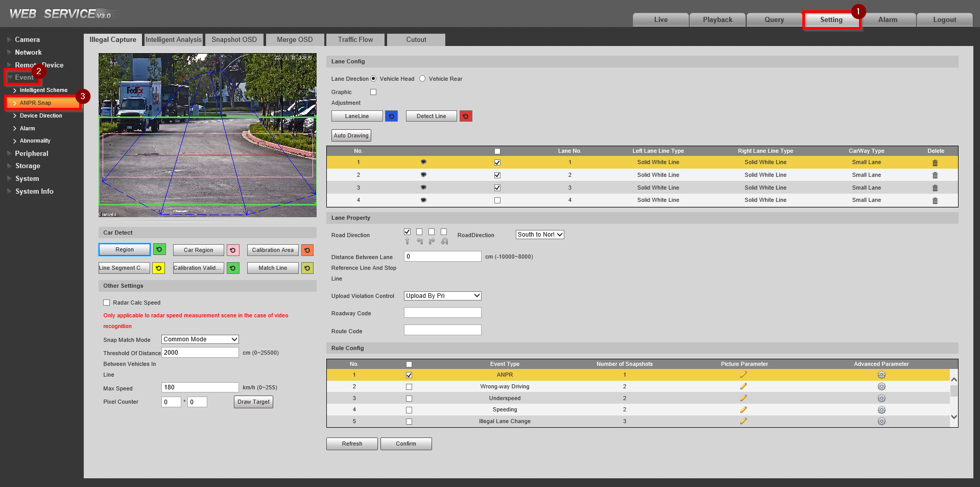Click the orange reset icon beside Calibration Area
This screenshot has height=487, width=980.
pos(307,250)
